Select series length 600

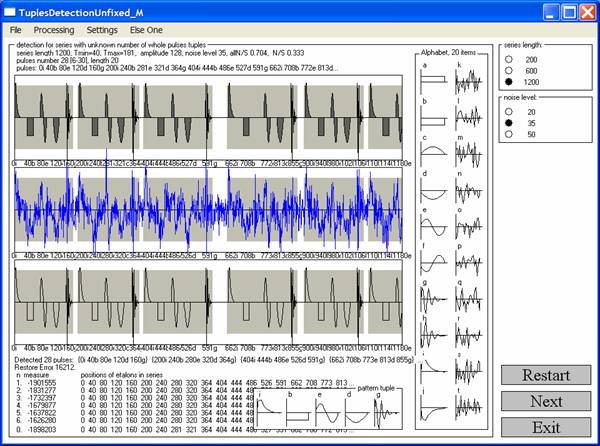pyautogui.click(x=509, y=70)
